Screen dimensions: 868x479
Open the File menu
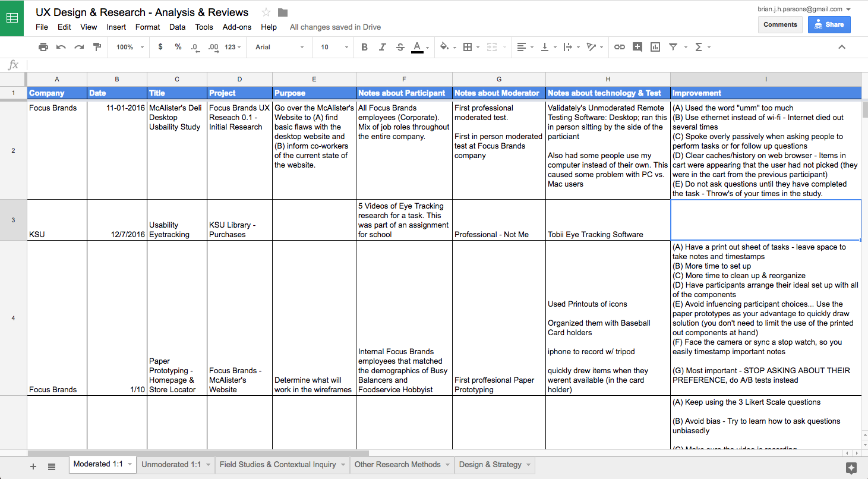[42, 27]
